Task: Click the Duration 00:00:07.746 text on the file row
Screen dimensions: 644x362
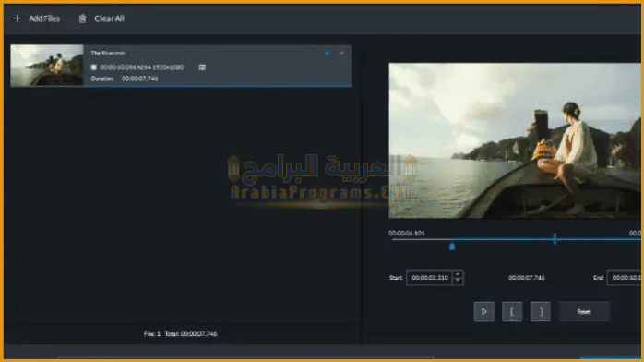Action: pos(125,78)
